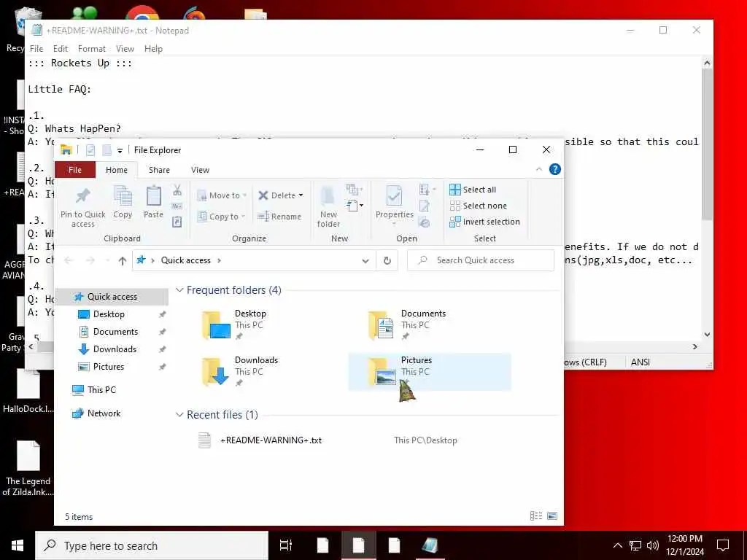This screenshot has height=560, width=747.
Task: Open Notepad File menu
Action: (36, 49)
